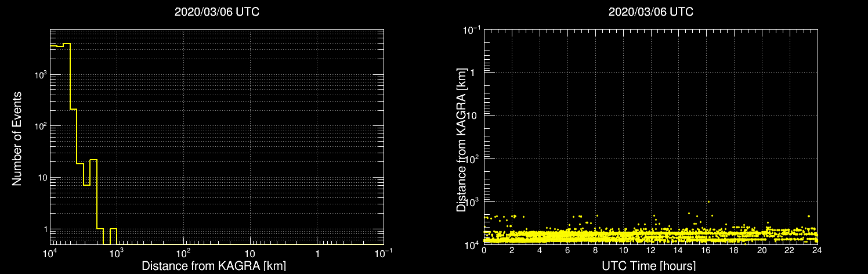The image size is (868, 274).
Task: Click the "4" tick on UTC Time axis
Action: pos(540,251)
